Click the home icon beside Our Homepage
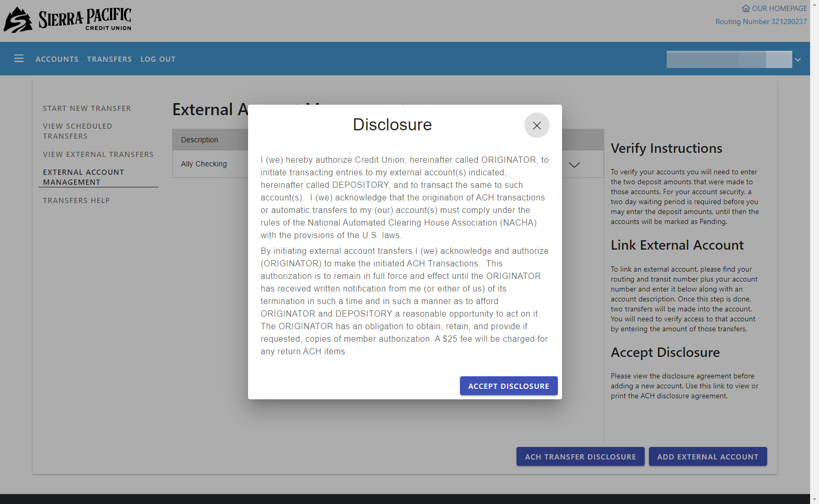The image size is (819, 504). pos(746,8)
